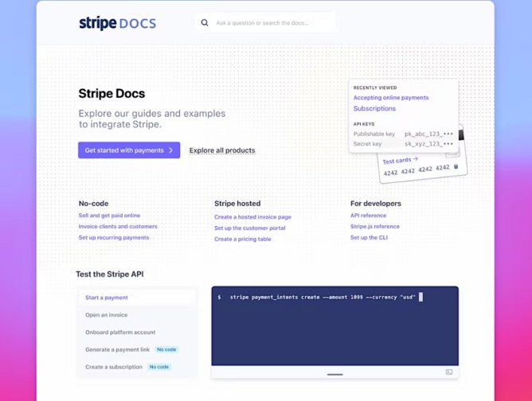The image size is (532, 401).
Task: Open the Explore all products link
Action: [x=222, y=150]
